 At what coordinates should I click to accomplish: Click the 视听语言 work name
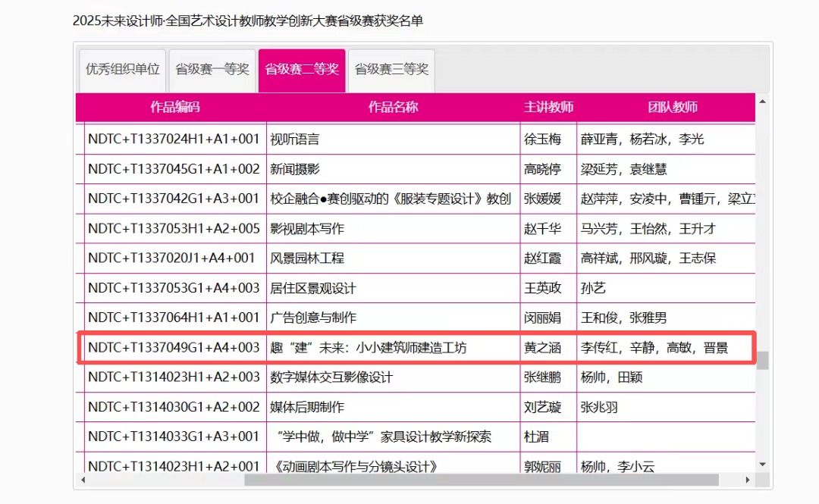click(x=294, y=139)
